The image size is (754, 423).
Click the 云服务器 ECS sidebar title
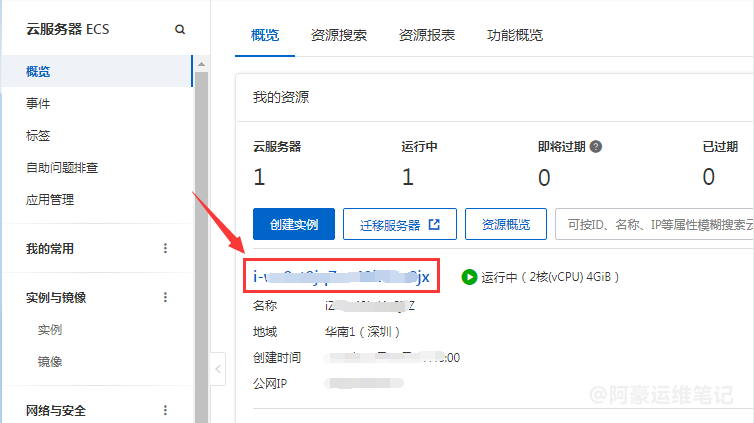pyautogui.click(x=68, y=29)
